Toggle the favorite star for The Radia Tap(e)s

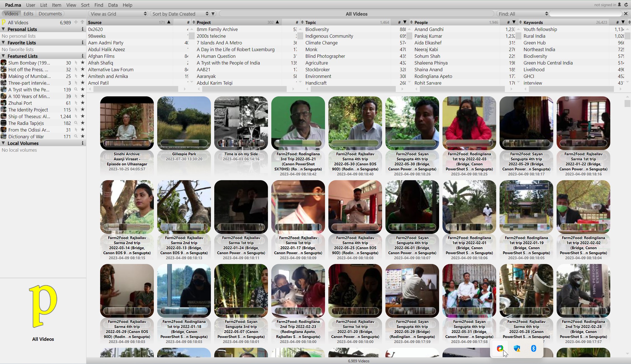click(x=83, y=123)
